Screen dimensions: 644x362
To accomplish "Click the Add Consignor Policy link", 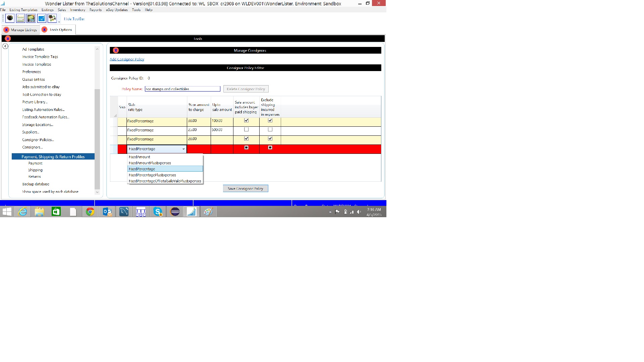I will coord(127,59).
